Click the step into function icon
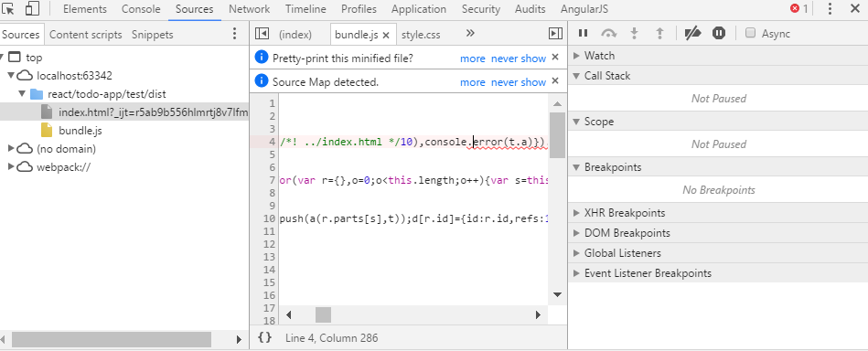The image size is (868, 351). (635, 33)
